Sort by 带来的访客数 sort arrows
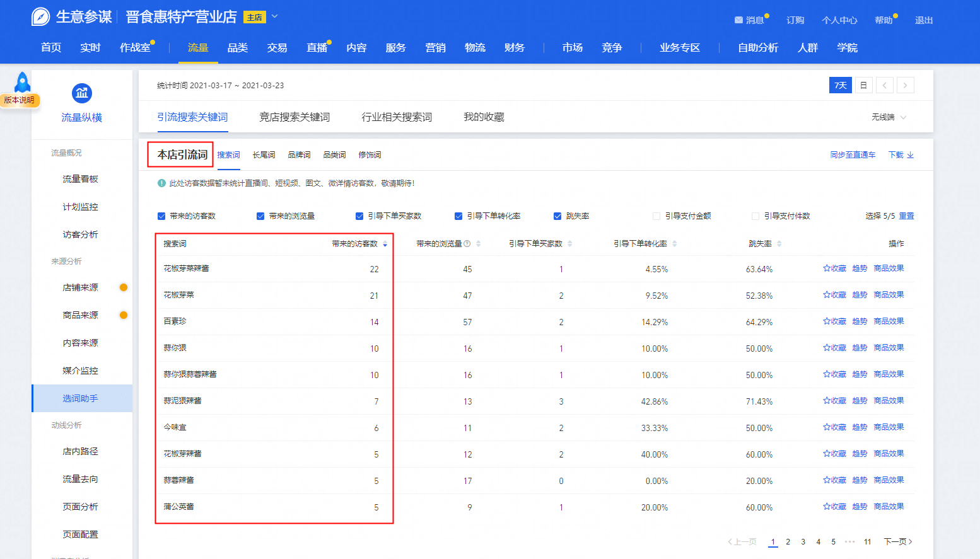 385,244
